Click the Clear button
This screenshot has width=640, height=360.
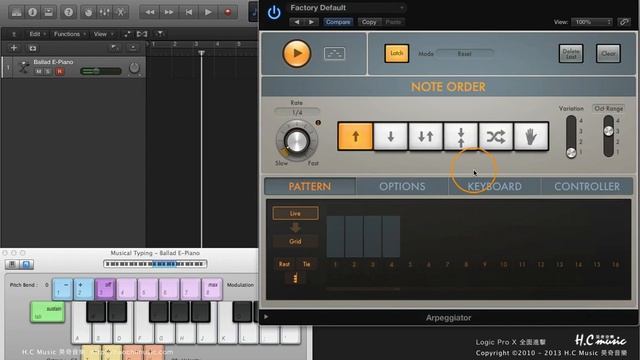point(608,53)
